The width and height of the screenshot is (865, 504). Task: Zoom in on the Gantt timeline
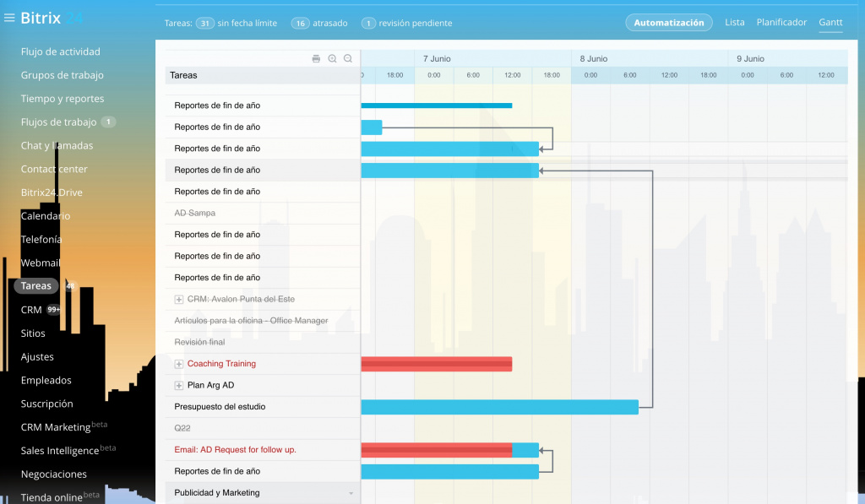click(x=332, y=58)
